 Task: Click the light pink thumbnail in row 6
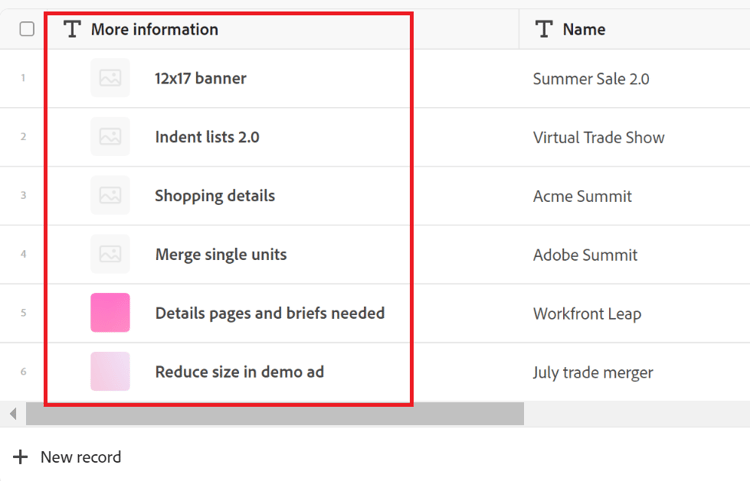(x=110, y=372)
